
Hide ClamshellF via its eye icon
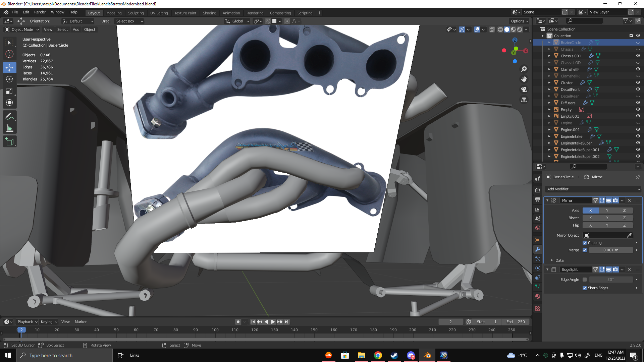click(x=638, y=69)
